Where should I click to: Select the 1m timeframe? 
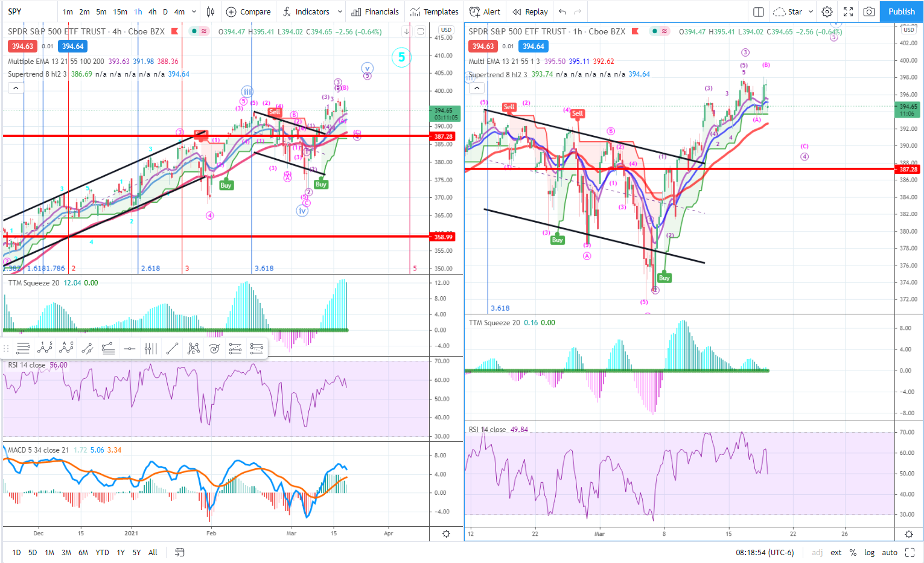(x=68, y=11)
